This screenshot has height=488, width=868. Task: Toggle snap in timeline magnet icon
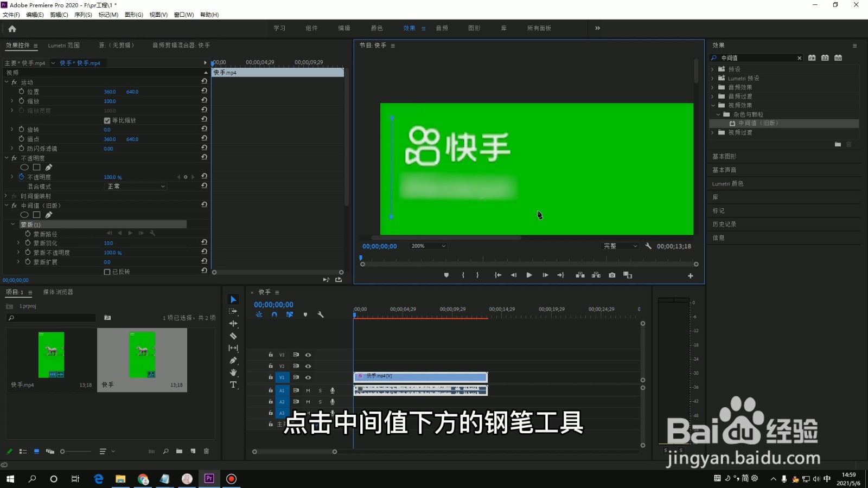(275, 314)
